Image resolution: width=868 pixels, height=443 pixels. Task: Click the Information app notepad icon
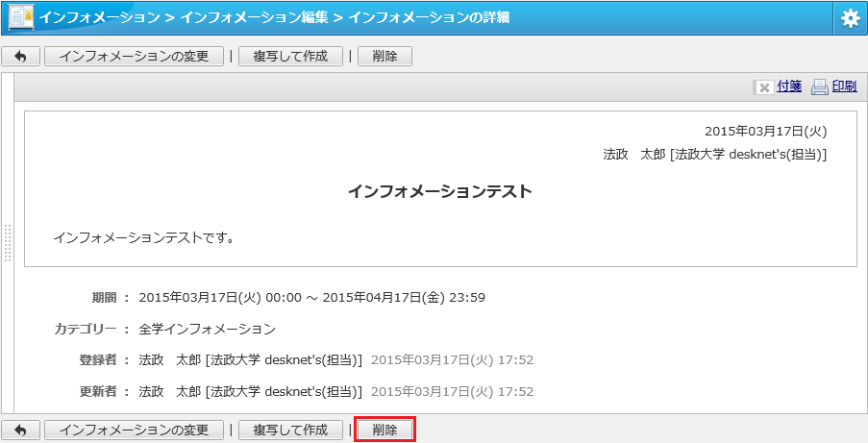pos(20,17)
